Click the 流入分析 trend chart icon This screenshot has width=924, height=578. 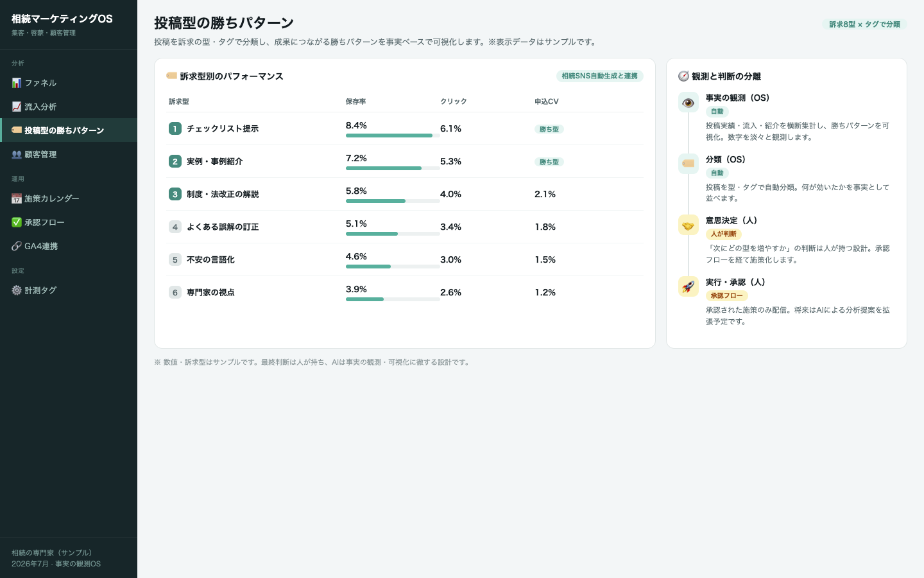tap(17, 107)
